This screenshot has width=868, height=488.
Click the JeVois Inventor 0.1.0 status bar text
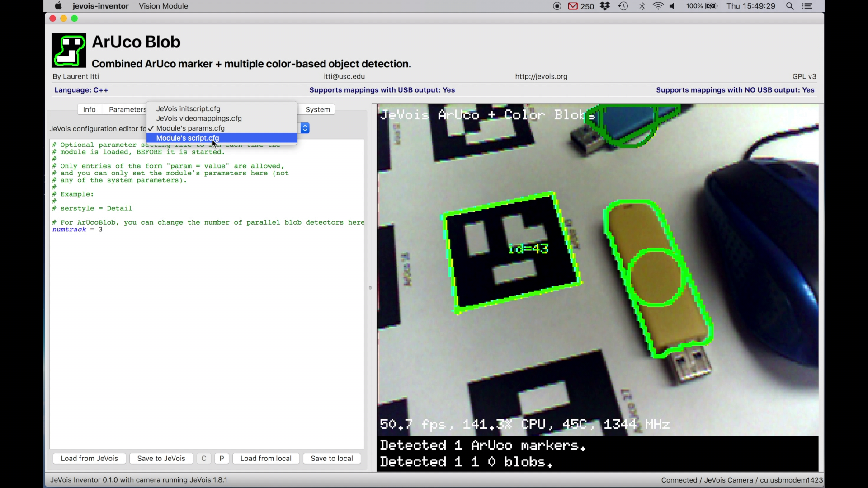tap(139, 480)
